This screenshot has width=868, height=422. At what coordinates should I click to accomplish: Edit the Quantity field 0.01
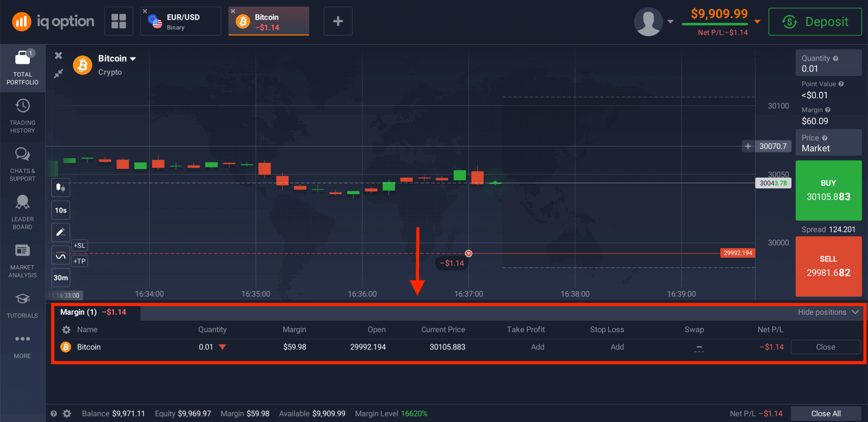pyautogui.click(x=828, y=63)
